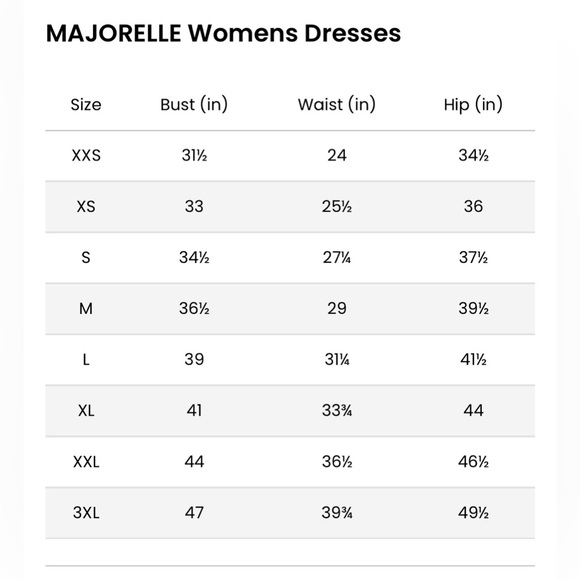Select the Size column header
Viewport: 580px width, 580px height.
coord(86,105)
